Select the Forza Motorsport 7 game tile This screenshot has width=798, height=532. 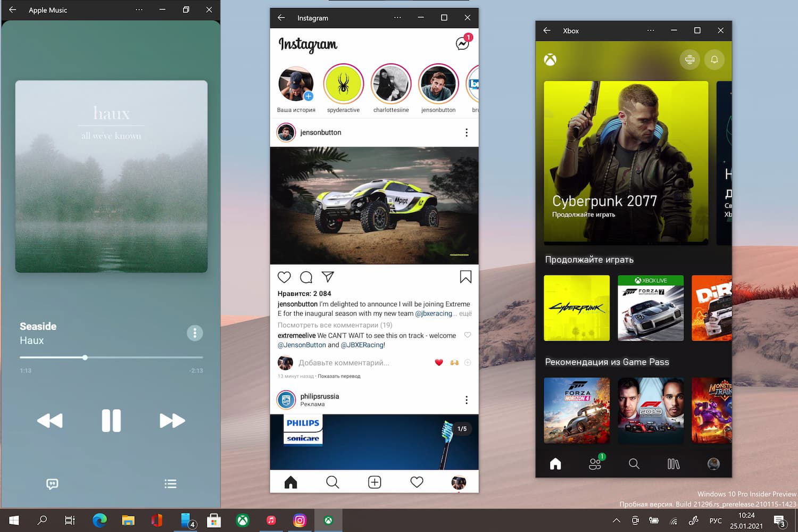(651, 308)
